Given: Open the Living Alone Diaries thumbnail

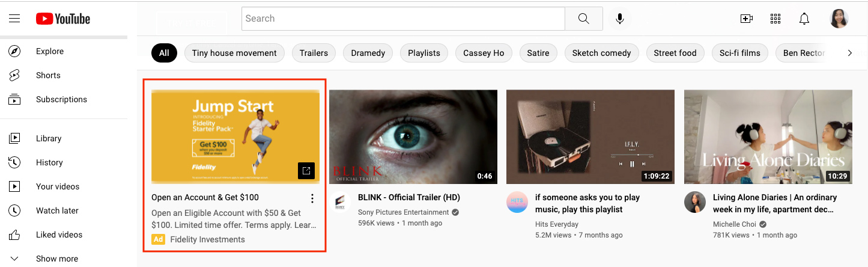Looking at the screenshot, I should (x=768, y=137).
